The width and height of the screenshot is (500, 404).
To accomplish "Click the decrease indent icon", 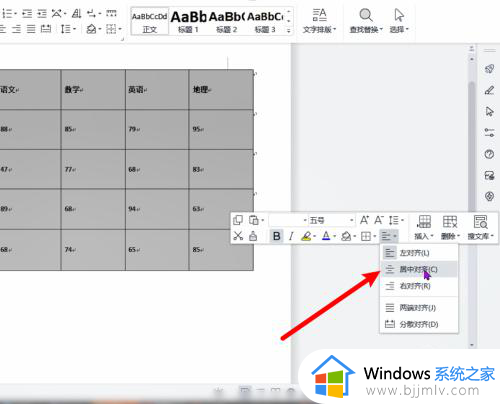I will pyautogui.click(x=27, y=14).
